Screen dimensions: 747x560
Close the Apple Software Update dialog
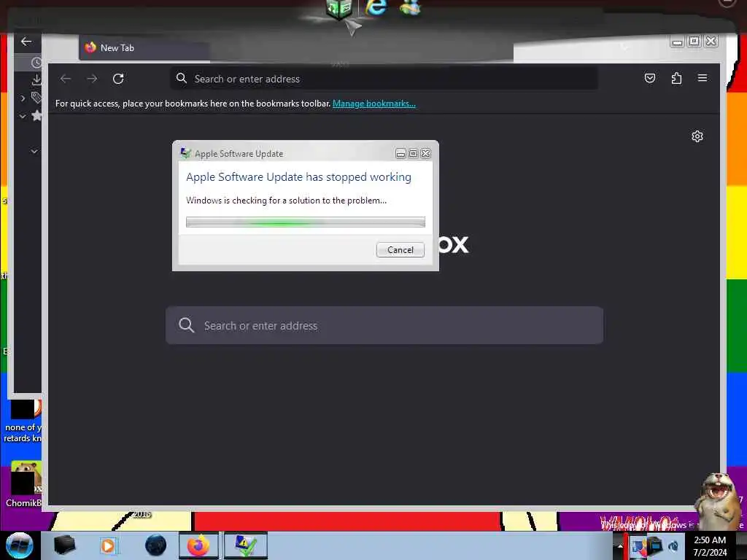point(425,153)
